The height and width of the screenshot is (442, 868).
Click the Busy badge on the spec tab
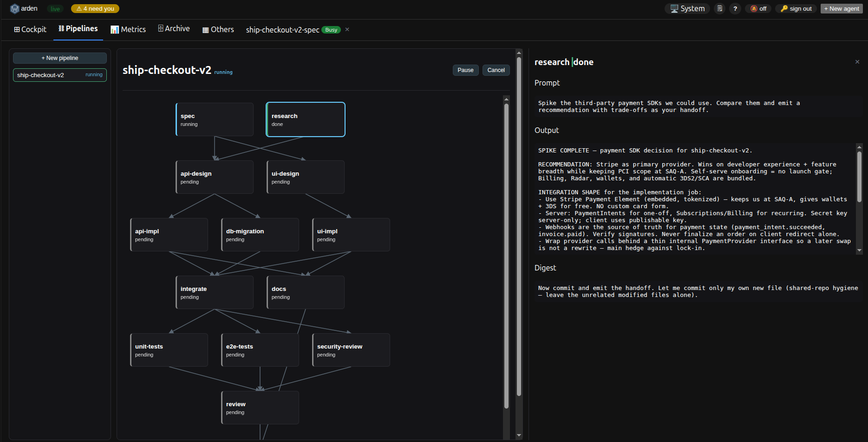click(331, 30)
